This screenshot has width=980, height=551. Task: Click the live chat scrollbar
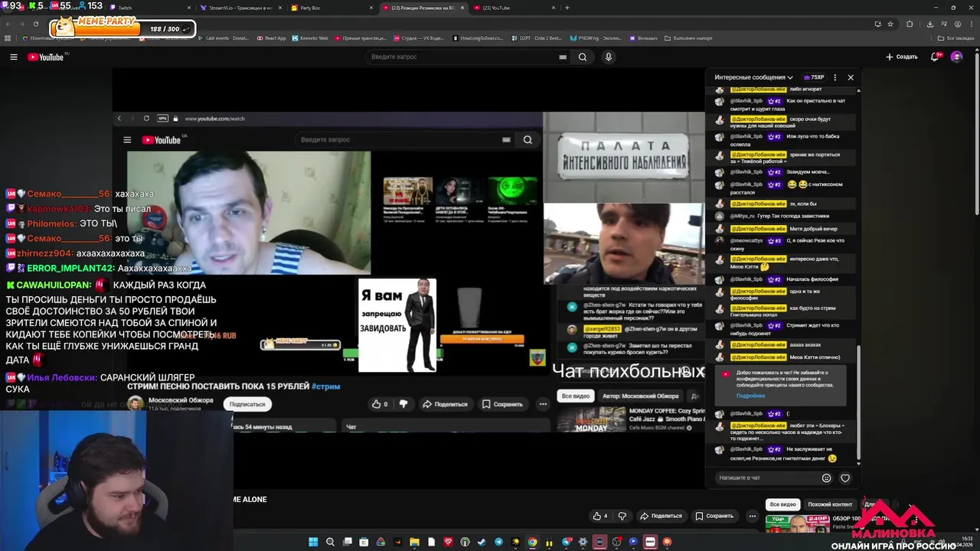coord(858,402)
